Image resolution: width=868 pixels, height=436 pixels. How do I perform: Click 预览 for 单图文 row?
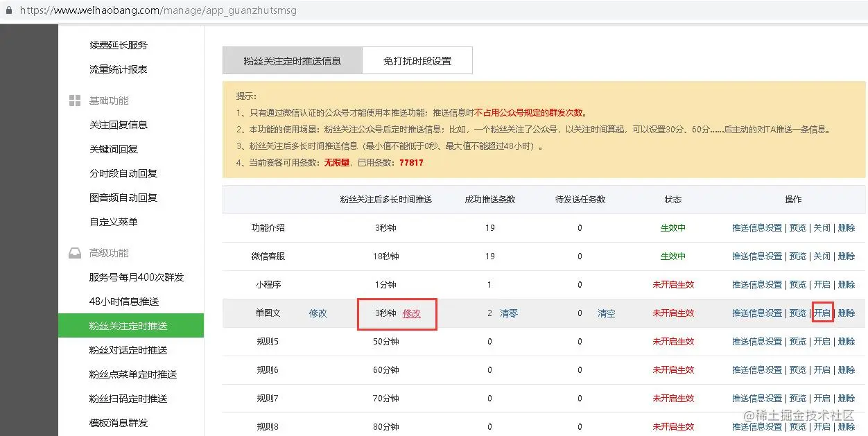[798, 313]
